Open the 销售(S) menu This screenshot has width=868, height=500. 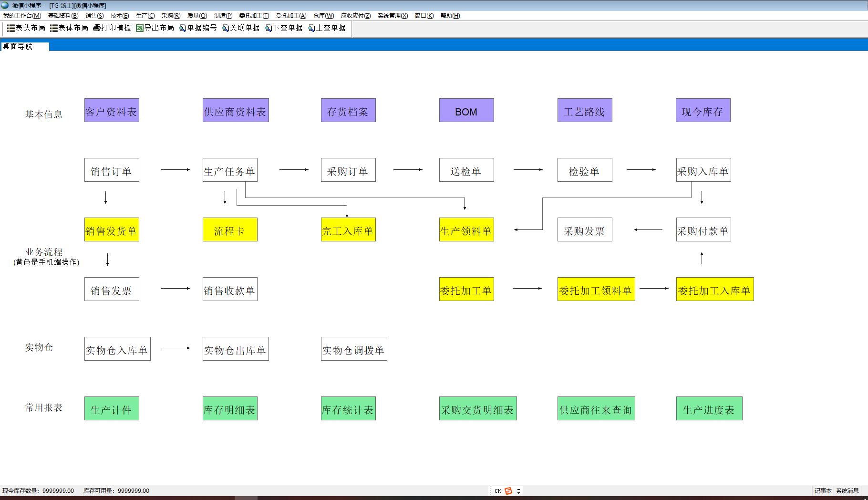[94, 16]
